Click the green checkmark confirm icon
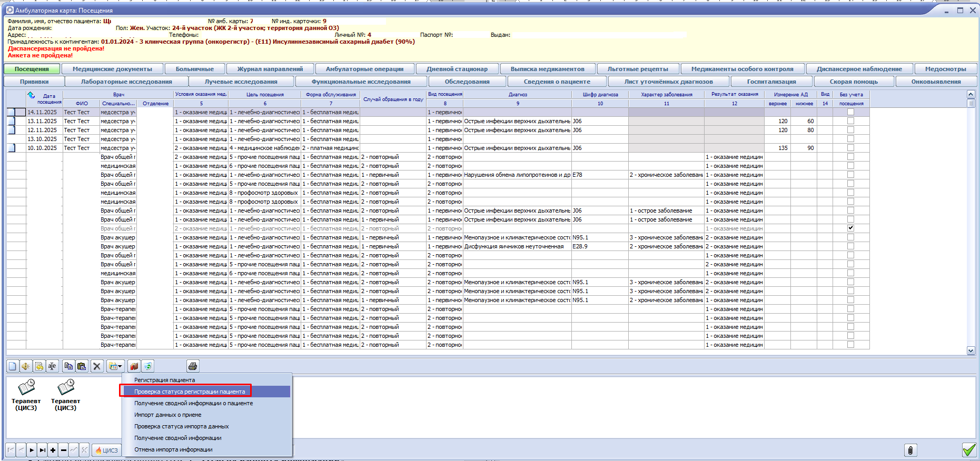Viewport: 980px width, 461px height. [x=969, y=450]
